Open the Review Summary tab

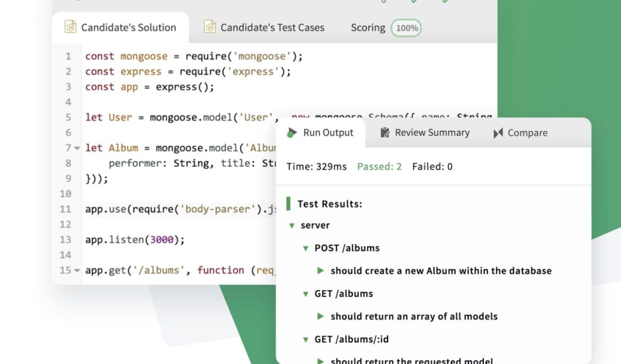pyautogui.click(x=425, y=133)
